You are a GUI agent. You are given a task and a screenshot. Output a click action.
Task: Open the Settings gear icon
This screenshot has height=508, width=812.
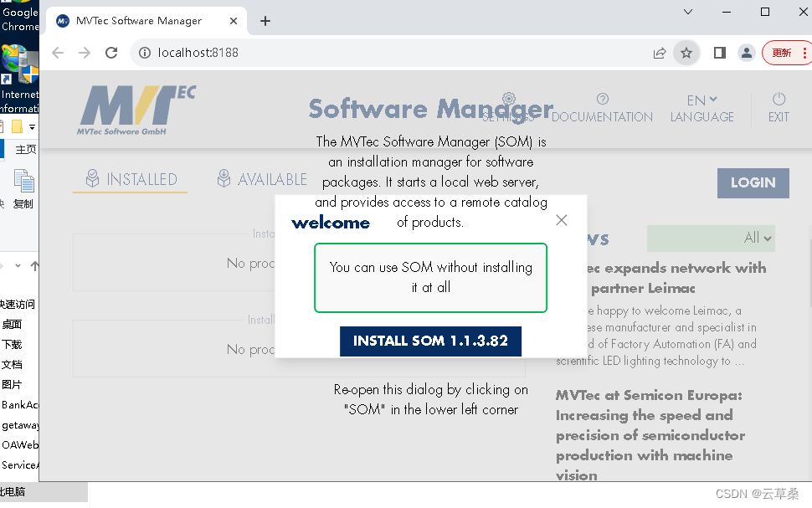tap(509, 100)
